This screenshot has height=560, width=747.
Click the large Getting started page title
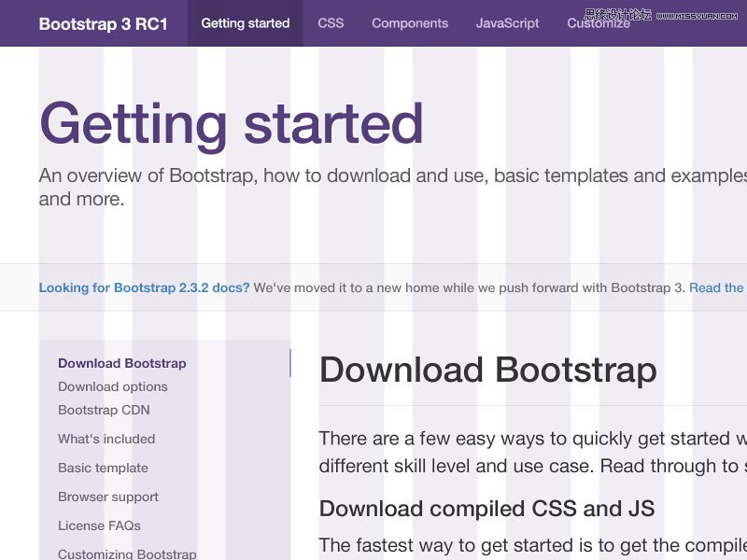pyautogui.click(x=231, y=124)
